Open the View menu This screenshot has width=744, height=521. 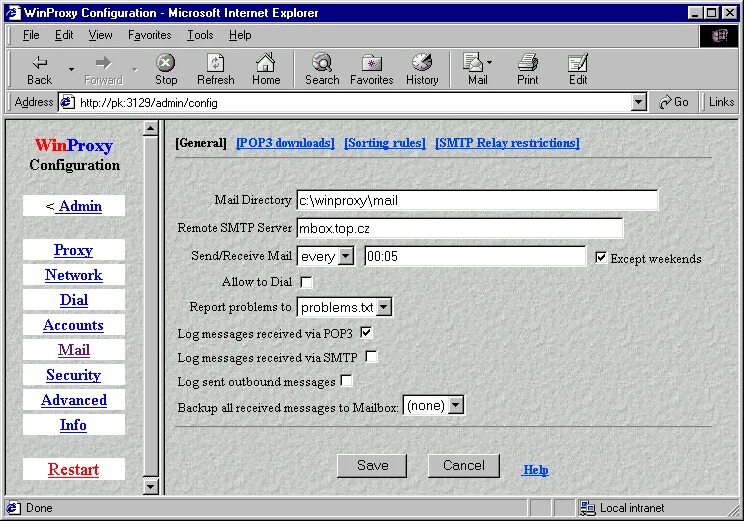(x=100, y=35)
